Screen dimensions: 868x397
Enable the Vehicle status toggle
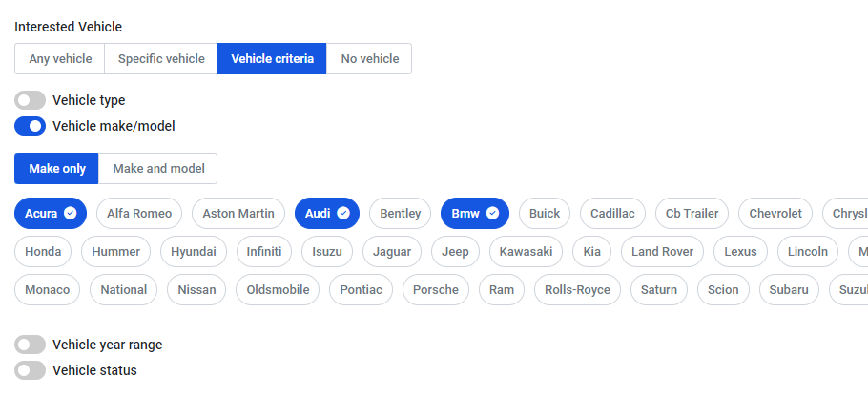(x=30, y=370)
